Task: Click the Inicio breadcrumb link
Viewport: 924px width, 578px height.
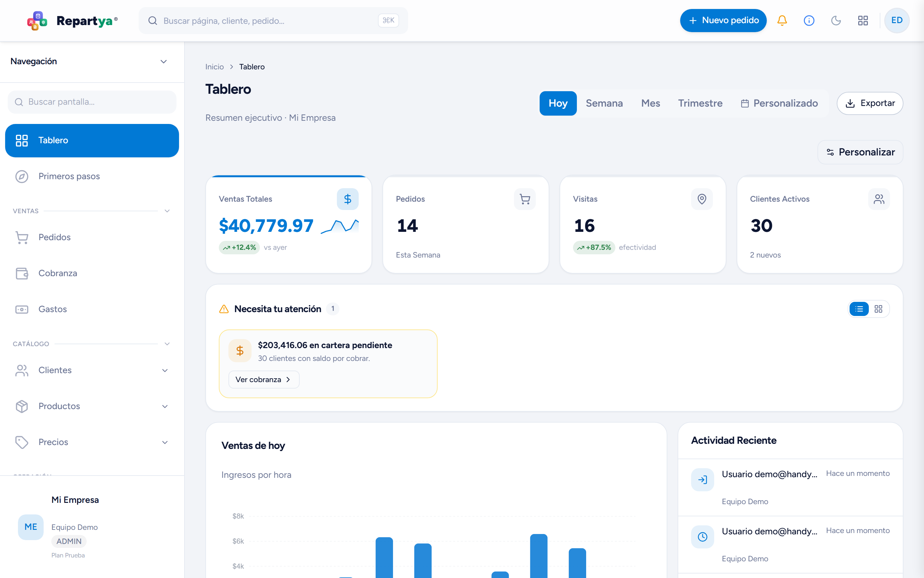Action: [x=215, y=67]
